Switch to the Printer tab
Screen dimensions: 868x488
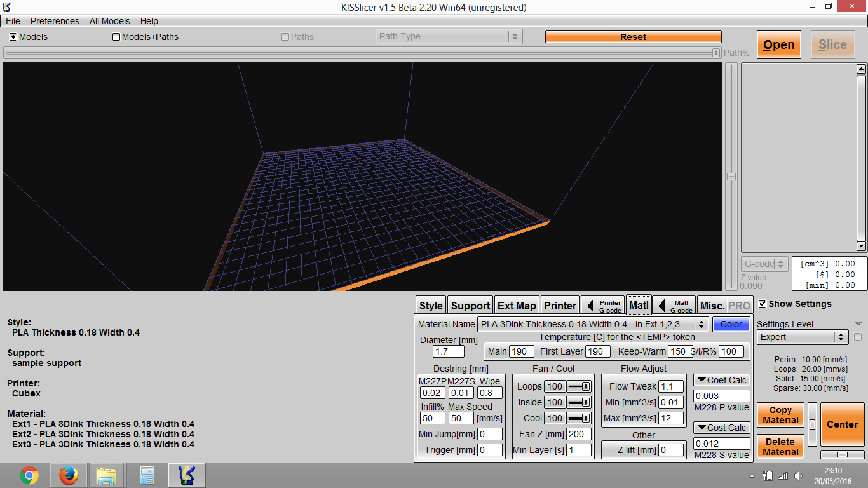pos(560,306)
